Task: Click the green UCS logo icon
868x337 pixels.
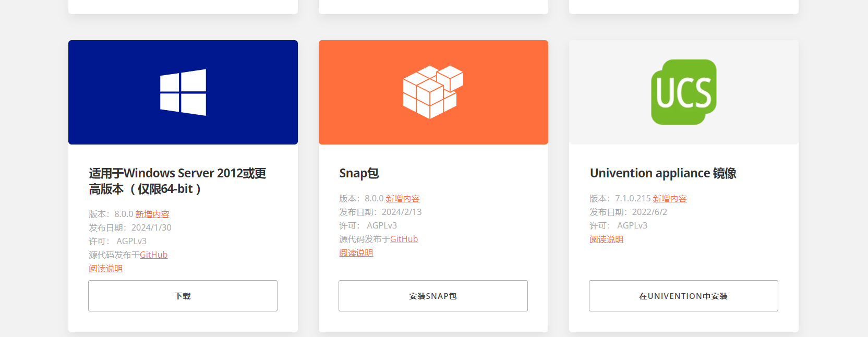Action: coord(684,92)
